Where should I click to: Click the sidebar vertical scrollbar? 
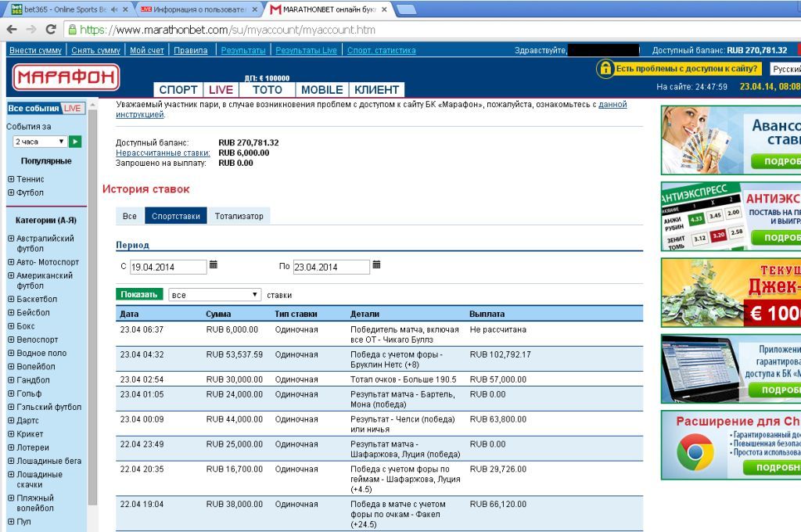point(92,307)
